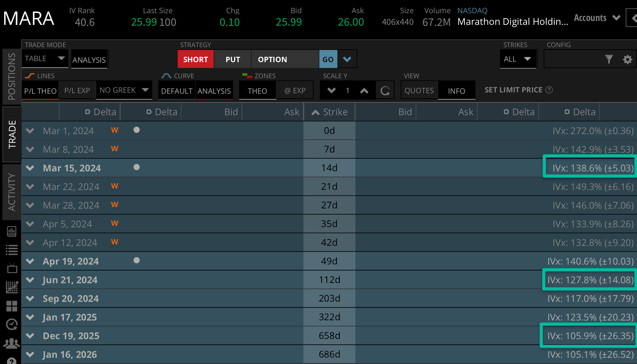The image size is (637, 364).
Task: Open the TABLE trade mode dropdown
Action: [x=45, y=59]
